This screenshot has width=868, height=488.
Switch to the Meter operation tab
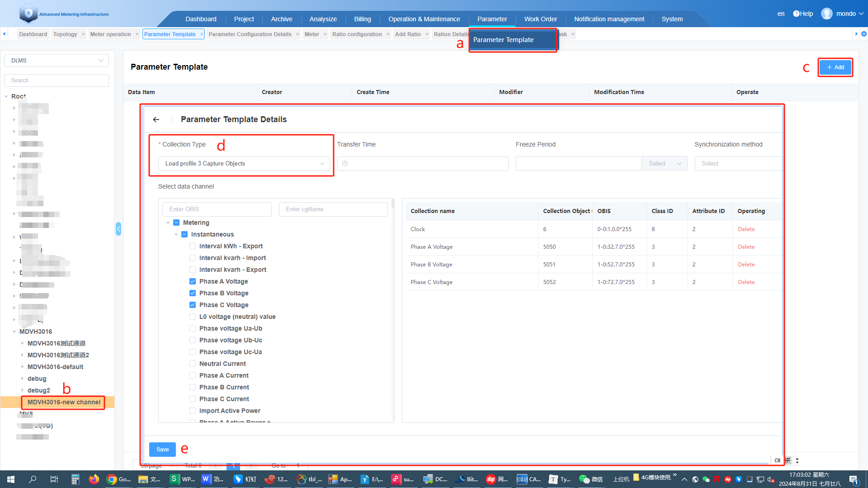point(110,34)
